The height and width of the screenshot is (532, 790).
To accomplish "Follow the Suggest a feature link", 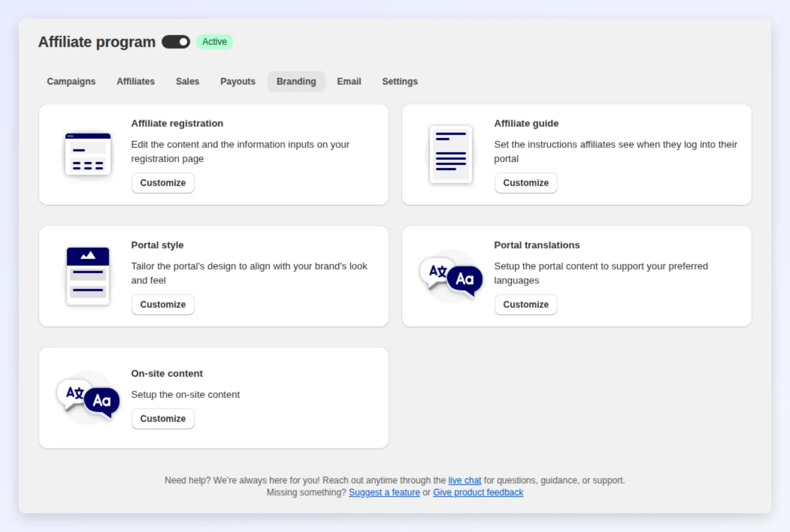I will (x=384, y=493).
